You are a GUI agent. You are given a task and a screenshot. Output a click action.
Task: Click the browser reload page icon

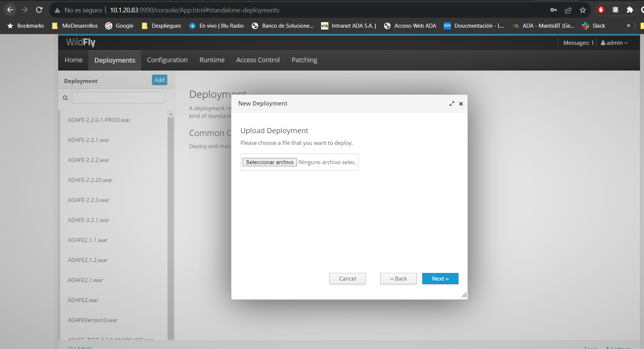[39, 10]
